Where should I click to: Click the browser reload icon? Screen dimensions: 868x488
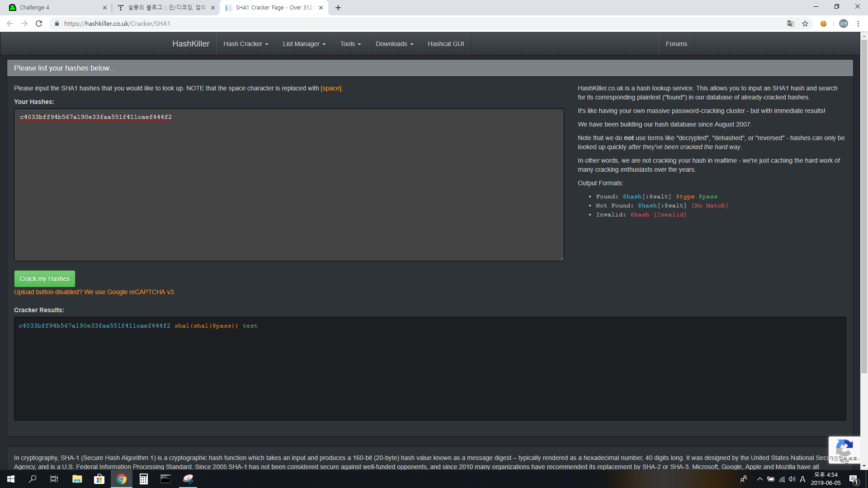point(39,23)
